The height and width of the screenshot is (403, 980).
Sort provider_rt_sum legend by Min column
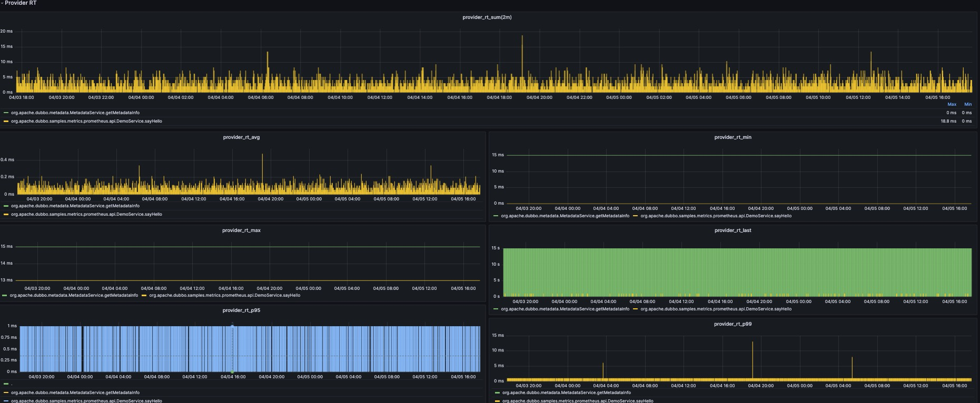[968, 104]
